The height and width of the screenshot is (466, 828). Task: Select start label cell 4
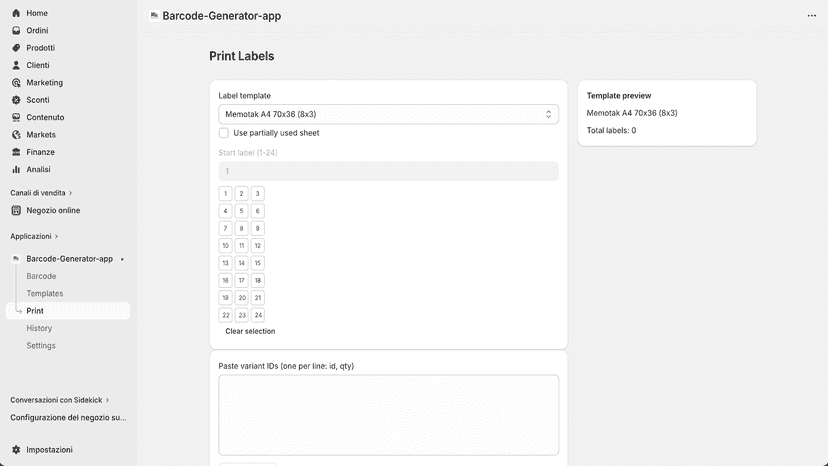pos(225,211)
